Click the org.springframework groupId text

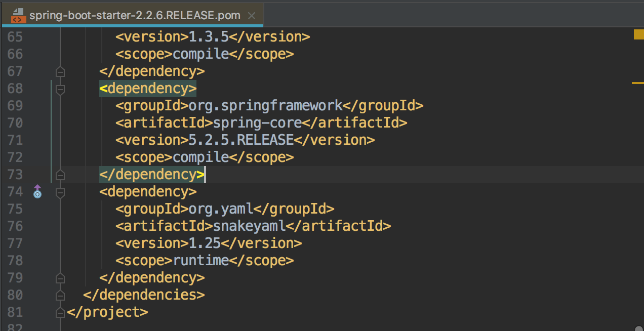coord(266,105)
